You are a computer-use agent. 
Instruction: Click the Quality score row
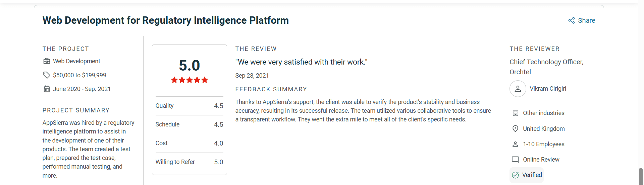pos(189,106)
